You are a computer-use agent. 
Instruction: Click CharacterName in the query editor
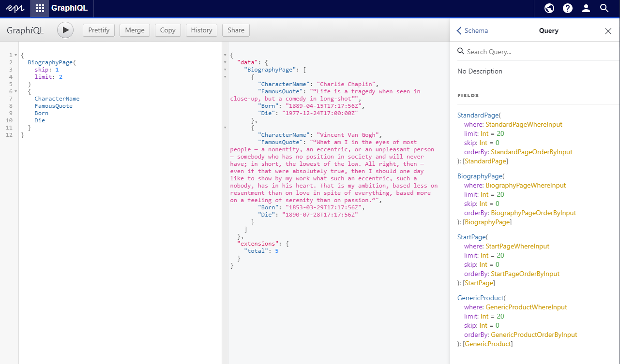pyautogui.click(x=57, y=99)
